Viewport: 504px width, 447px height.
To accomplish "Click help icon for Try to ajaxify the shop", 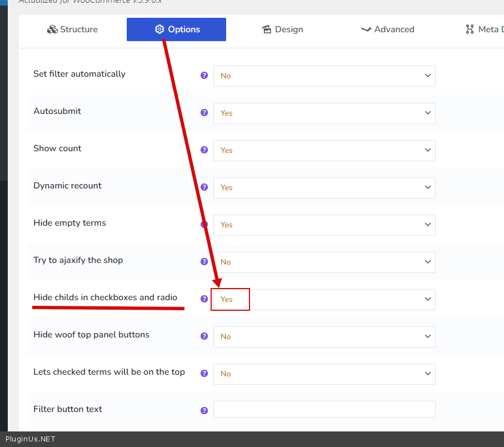I will (204, 262).
